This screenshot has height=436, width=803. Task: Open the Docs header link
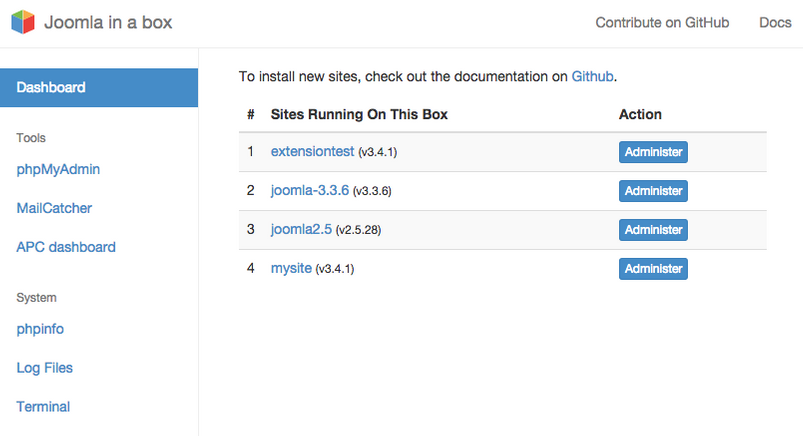click(775, 23)
